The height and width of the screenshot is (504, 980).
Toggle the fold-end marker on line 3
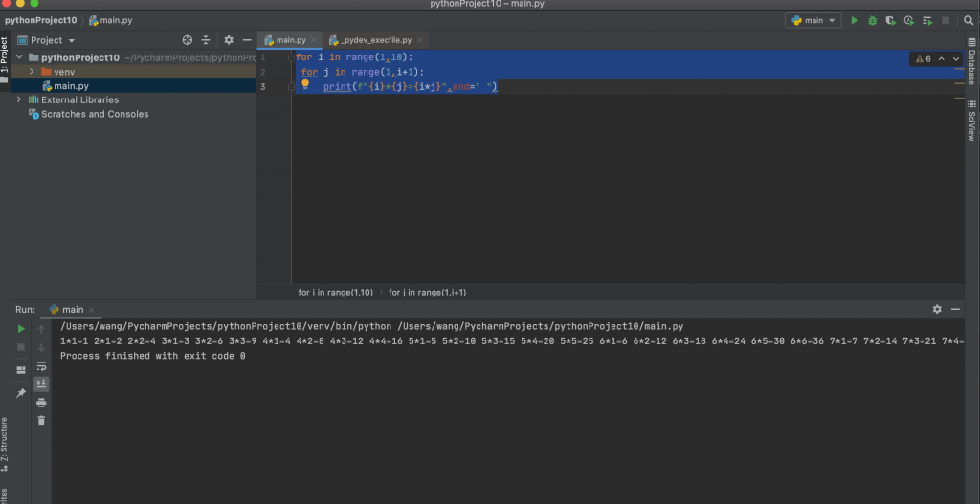(291, 87)
